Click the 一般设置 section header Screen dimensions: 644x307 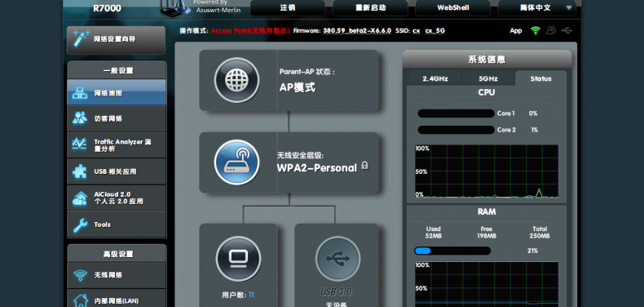tap(117, 70)
